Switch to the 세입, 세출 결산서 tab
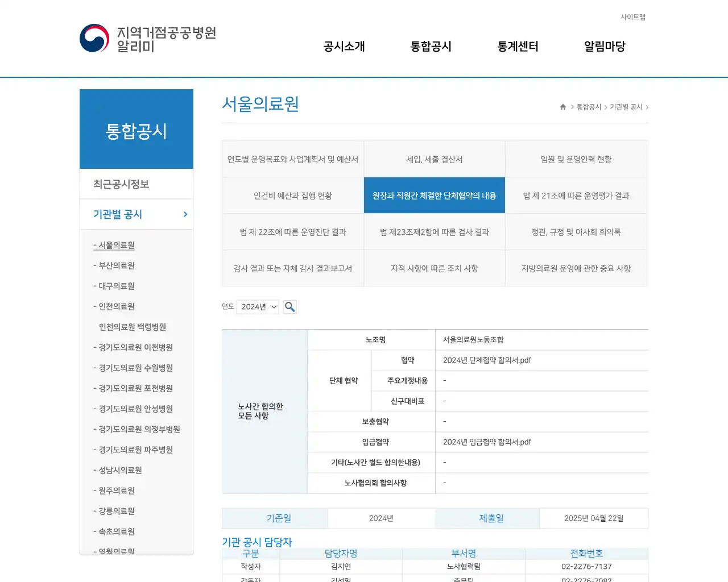The width and height of the screenshot is (728, 582). [434, 159]
